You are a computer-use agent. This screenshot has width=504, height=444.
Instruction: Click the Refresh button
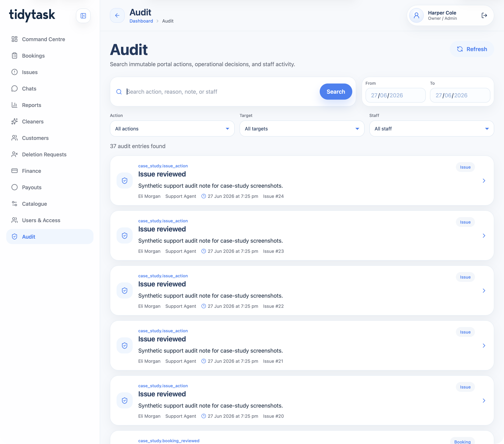click(x=472, y=49)
